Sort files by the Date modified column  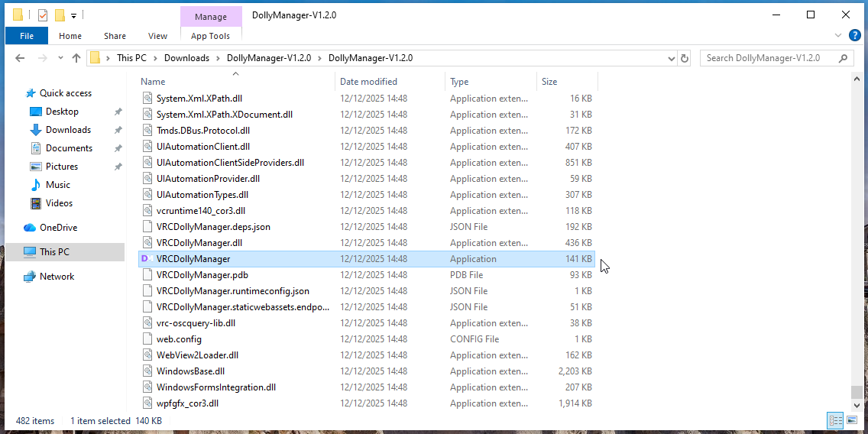(x=368, y=82)
